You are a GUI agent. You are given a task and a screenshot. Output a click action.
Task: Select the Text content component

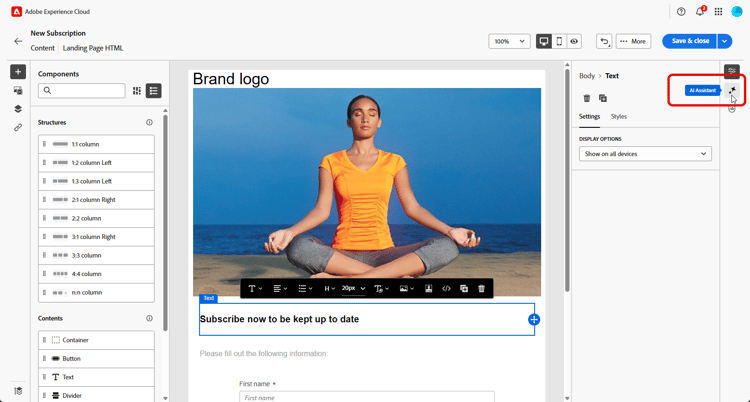96,377
